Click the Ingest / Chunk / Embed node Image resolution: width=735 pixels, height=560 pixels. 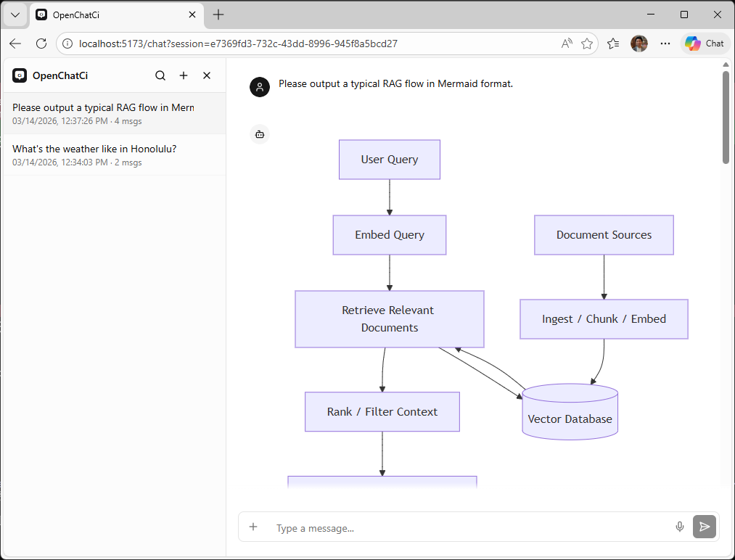tap(604, 319)
